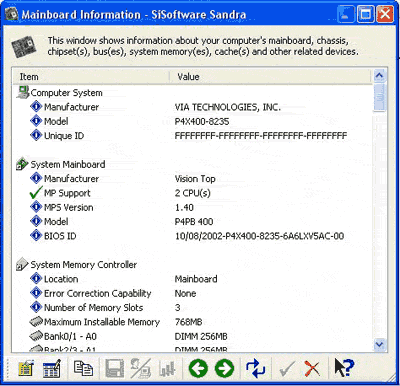Click the value Vision Top
400x386 pixels.
195,179
